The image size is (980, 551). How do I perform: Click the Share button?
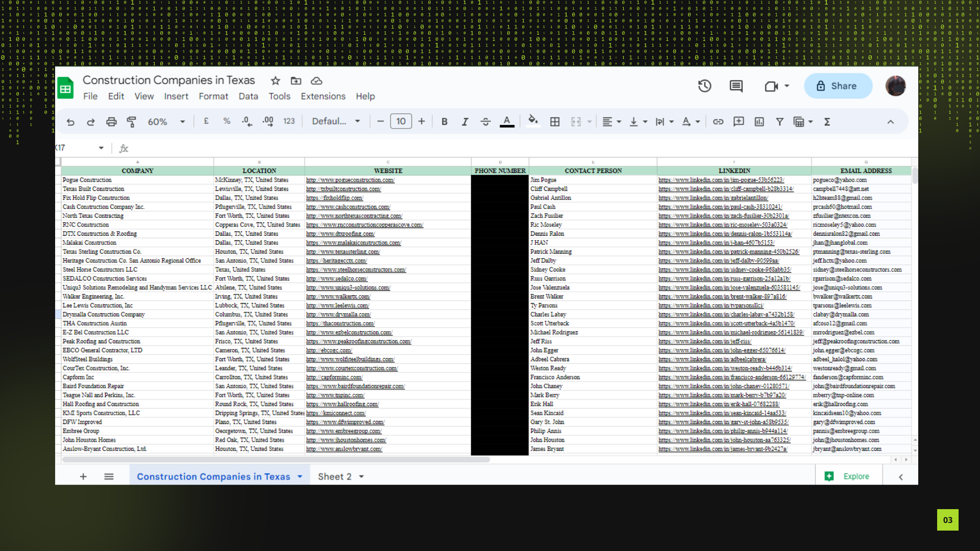838,86
